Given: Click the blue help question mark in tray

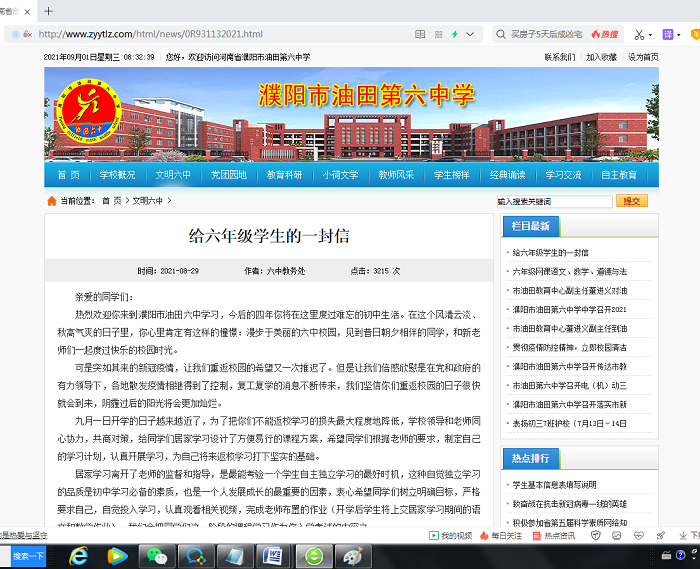Looking at the screenshot, I should [x=680, y=555].
